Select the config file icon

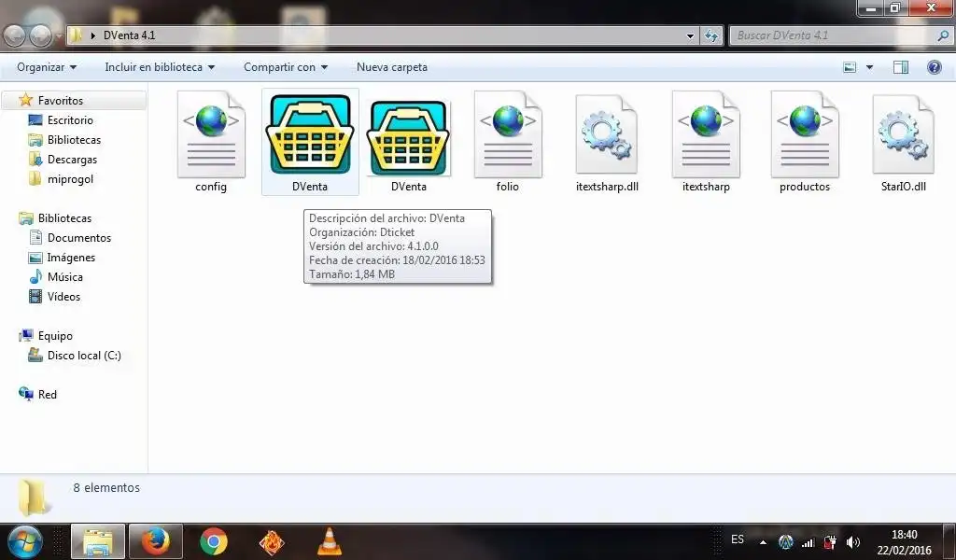coord(211,134)
